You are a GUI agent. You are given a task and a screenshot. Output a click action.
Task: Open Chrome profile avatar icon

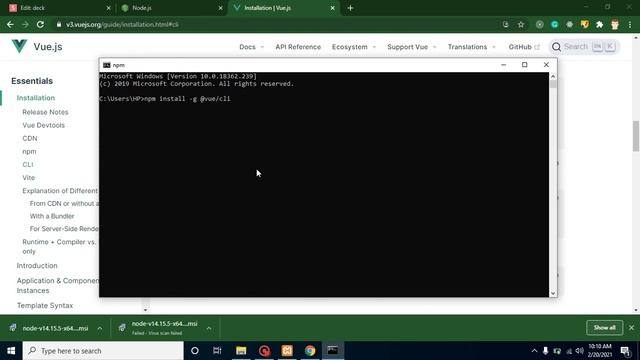pos(615,24)
